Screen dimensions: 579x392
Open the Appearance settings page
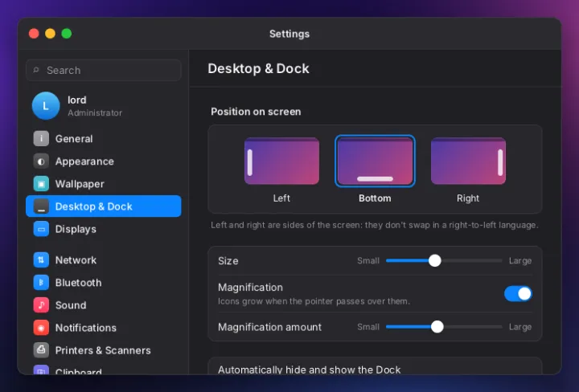(104, 161)
